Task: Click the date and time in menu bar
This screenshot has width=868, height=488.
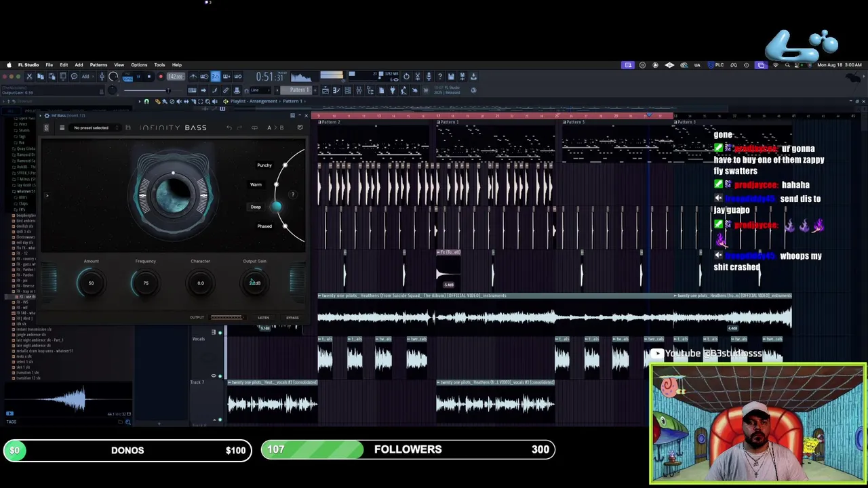Action: point(840,65)
